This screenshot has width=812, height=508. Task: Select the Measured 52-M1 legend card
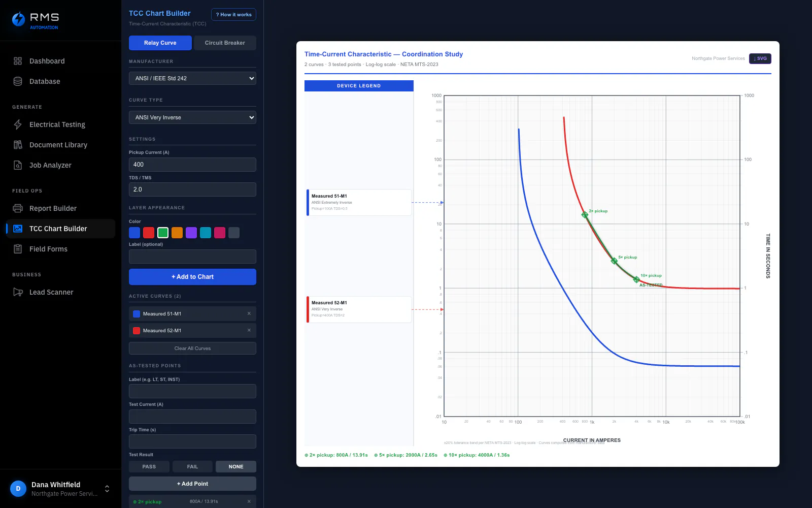tap(359, 309)
